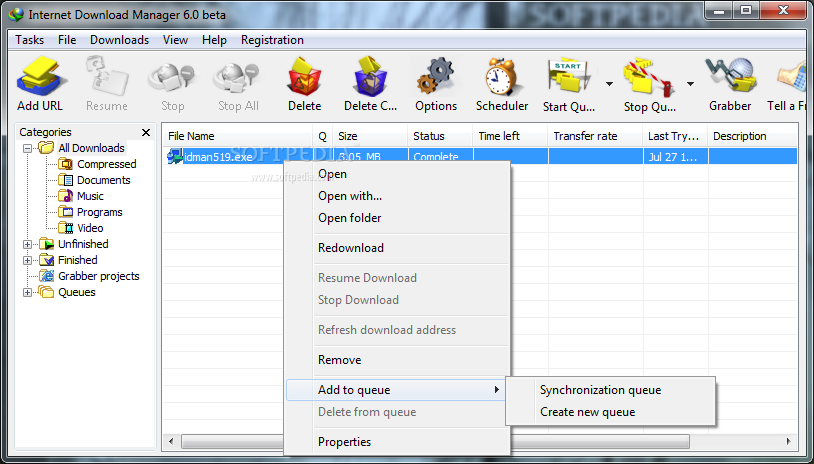The width and height of the screenshot is (814, 464).
Task: Sort by the Q column header
Action: pyautogui.click(x=322, y=136)
